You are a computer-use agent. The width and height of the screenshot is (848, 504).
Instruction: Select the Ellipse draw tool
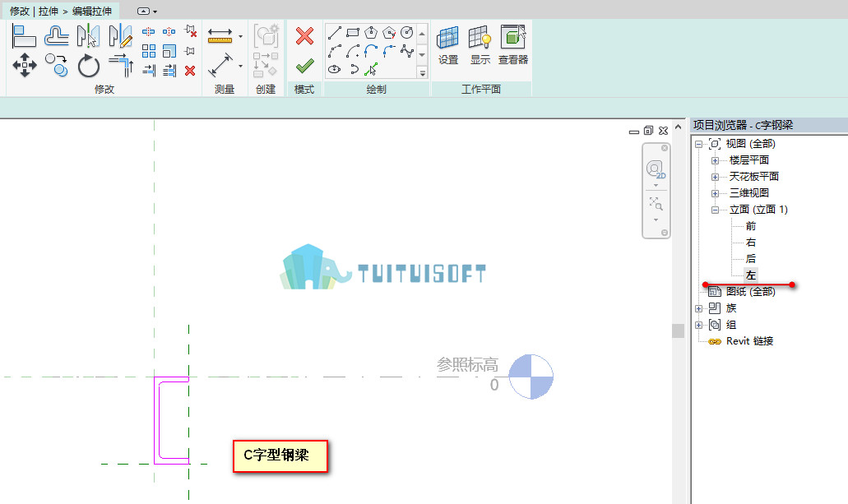(334, 69)
